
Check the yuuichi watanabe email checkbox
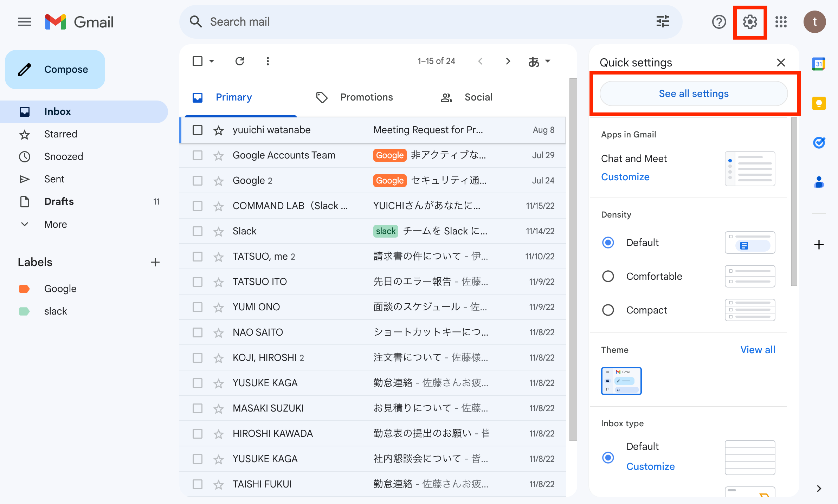coord(198,130)
